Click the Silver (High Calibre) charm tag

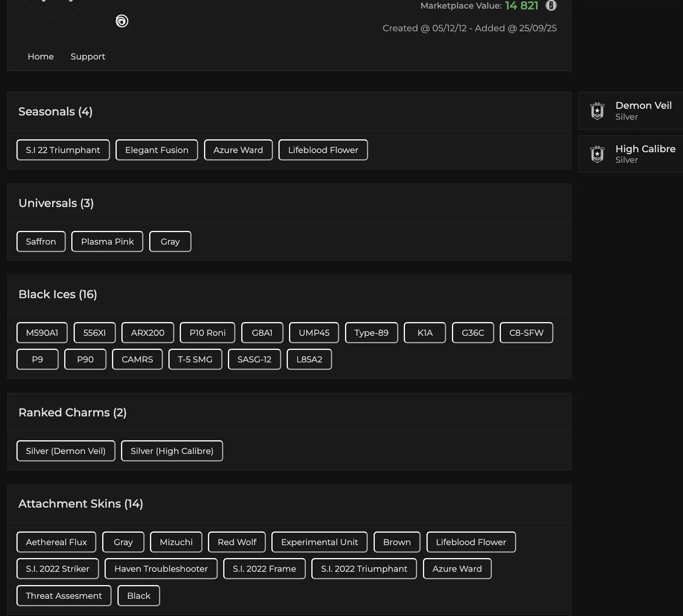coord(172,451)
